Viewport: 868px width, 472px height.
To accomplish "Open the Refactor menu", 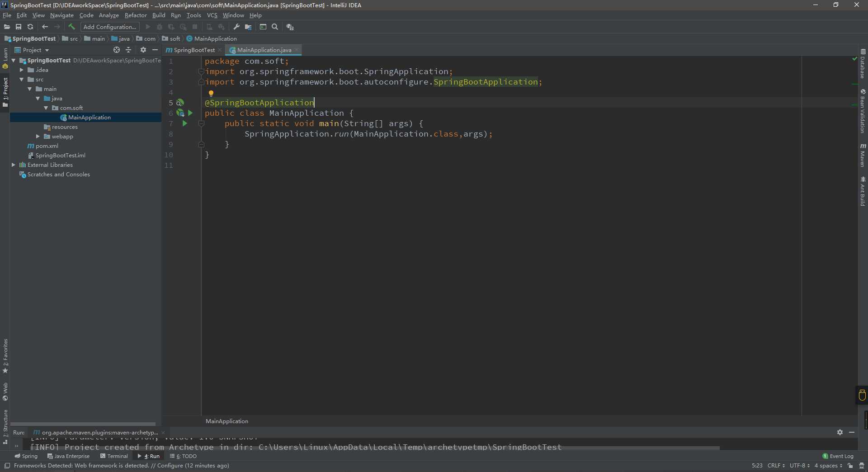I will (x=136, y=15).
